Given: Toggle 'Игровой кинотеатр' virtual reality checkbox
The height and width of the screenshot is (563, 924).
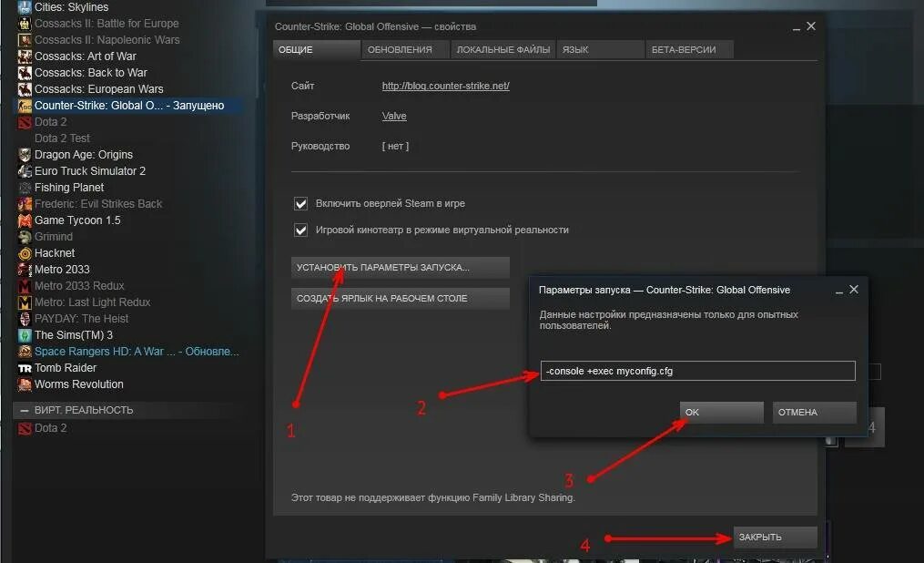Looking at the screenshot, I should (x=300, y=230).
